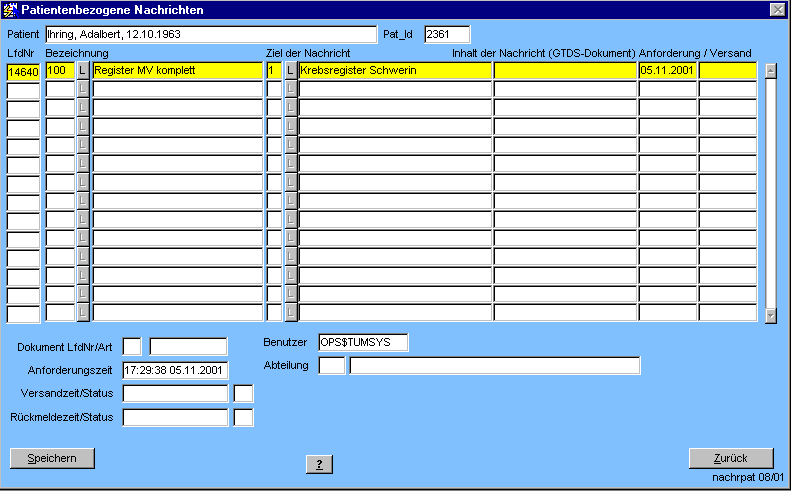Image resolution: width=791 pixels, height=491 pixels.
Task: Open the Ziel list button beside Krebsregister Schwerin
Action: 291,71
